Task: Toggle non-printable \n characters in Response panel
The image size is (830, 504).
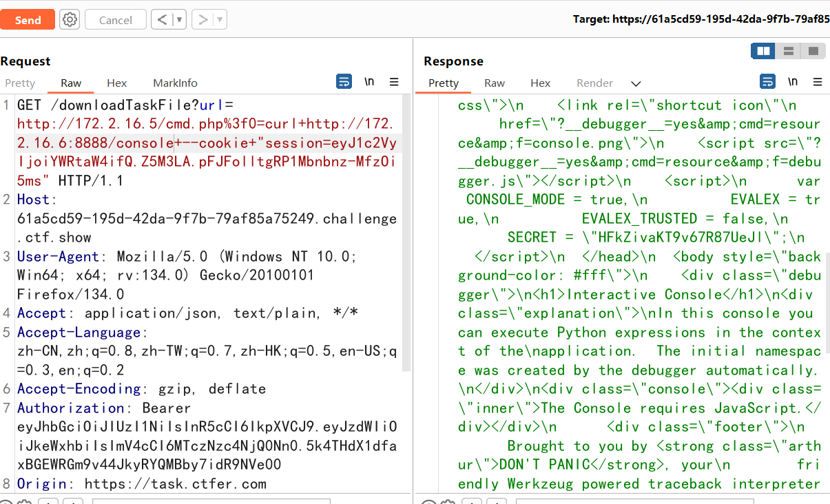Action: point(793,82)
